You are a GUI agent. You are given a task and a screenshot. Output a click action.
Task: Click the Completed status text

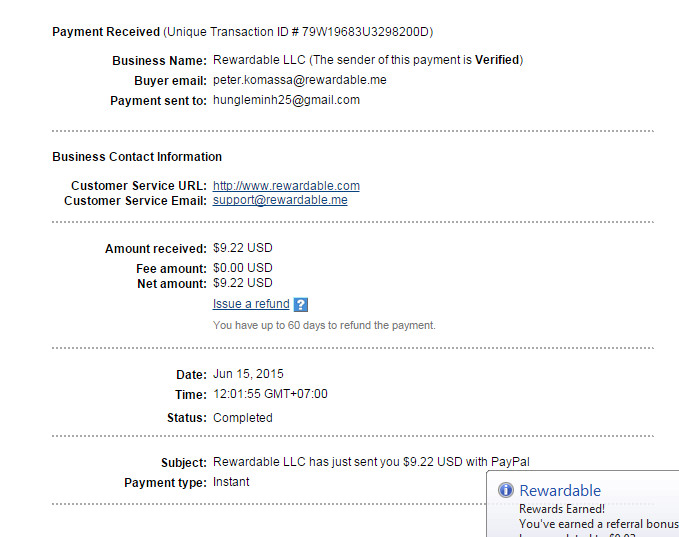tap(242, 418)
